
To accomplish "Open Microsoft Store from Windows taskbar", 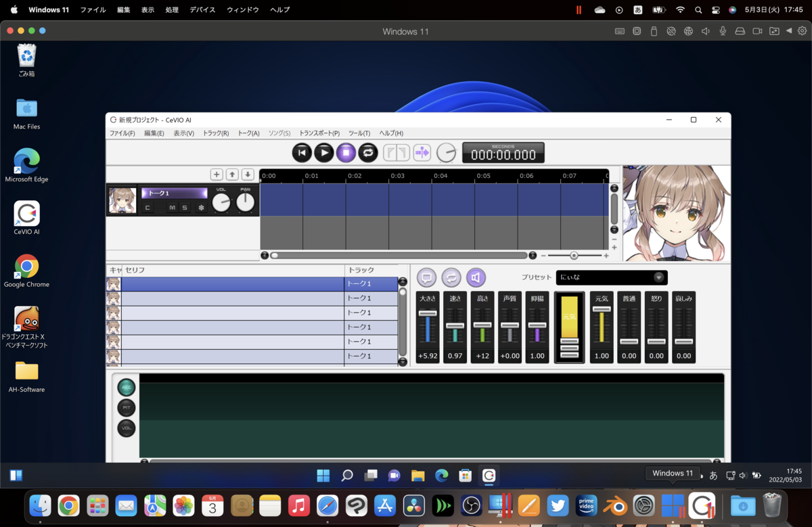I will pyautogui.click(x=465, y=476).
